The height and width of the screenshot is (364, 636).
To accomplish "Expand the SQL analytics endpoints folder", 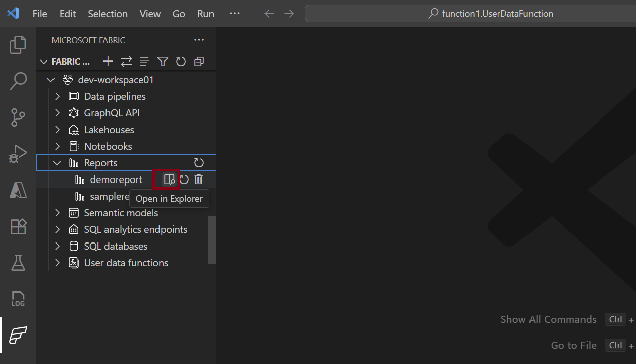I will coord(57,229).
